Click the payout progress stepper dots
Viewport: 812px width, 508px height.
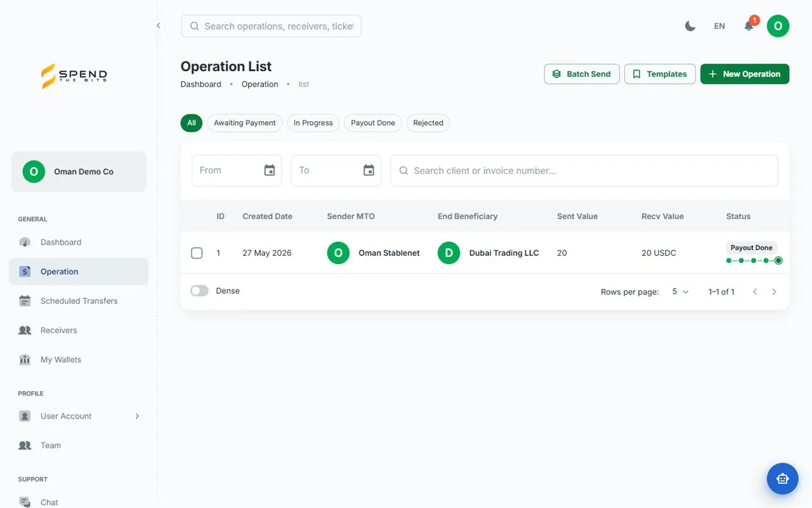coord(754,260)
